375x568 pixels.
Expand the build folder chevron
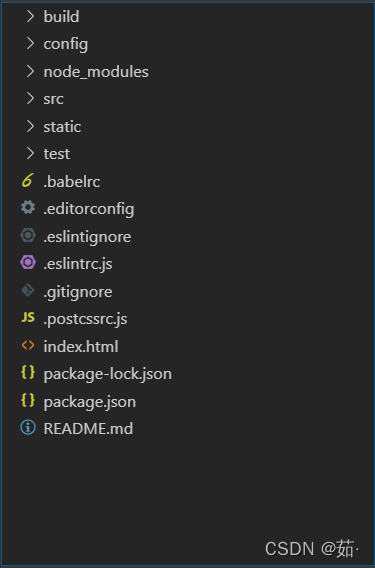coord(30,16)
